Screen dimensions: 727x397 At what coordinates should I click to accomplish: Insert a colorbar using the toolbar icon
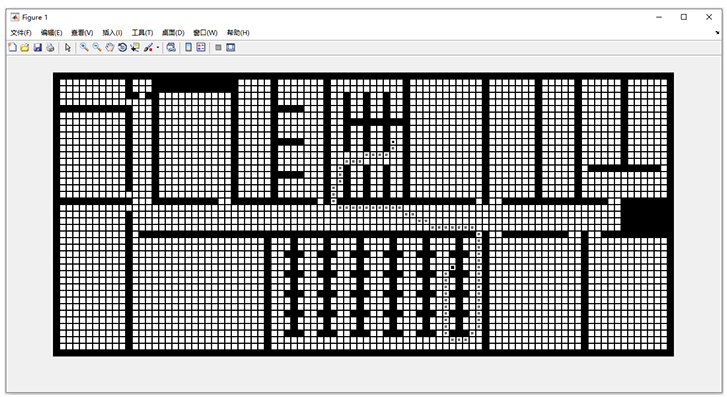point(188,47)
